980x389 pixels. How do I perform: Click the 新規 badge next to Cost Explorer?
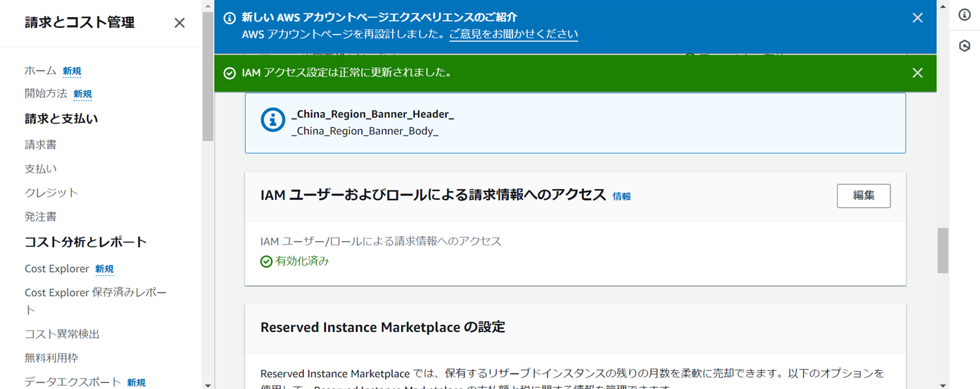tap(105, 269)
